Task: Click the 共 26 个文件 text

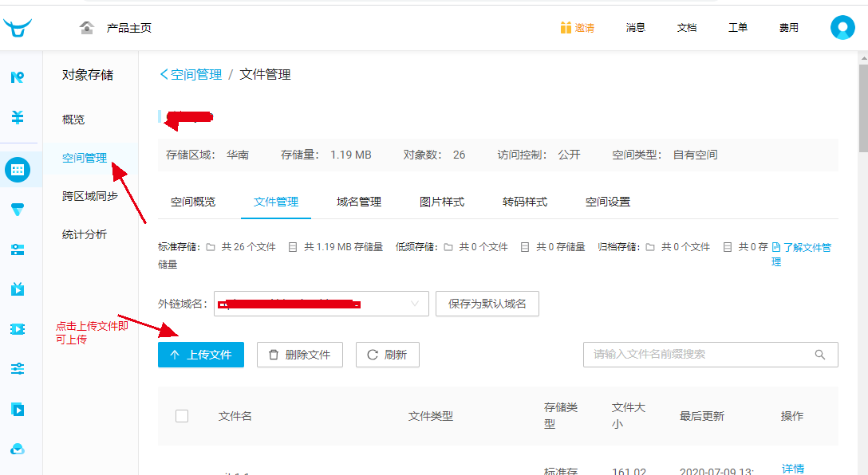Action: tap(249, 247)
